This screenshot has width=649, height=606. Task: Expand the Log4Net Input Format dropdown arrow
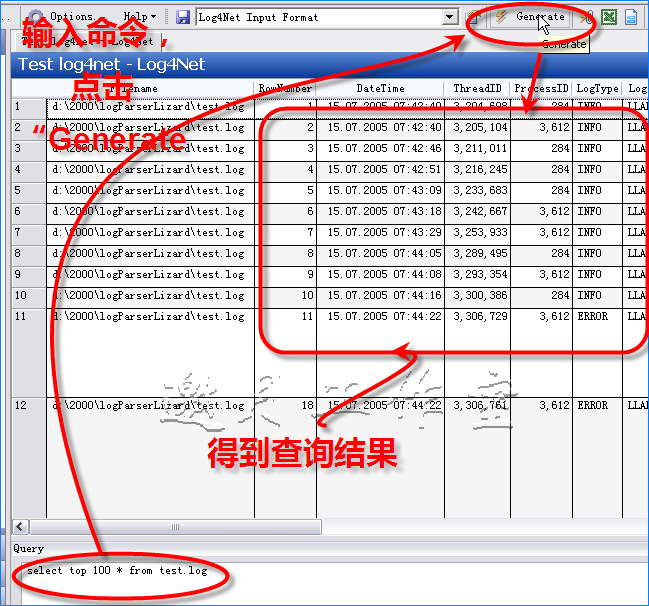449,17
